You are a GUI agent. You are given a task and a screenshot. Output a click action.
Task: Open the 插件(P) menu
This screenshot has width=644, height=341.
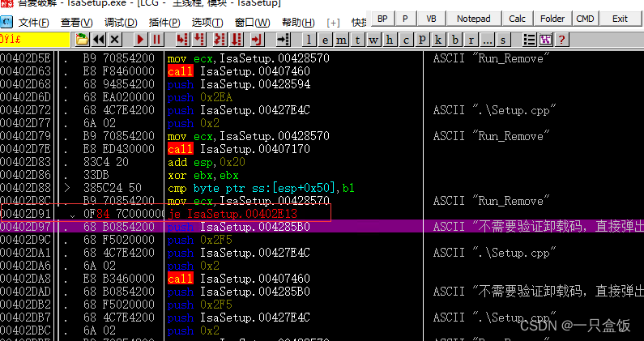164,22
